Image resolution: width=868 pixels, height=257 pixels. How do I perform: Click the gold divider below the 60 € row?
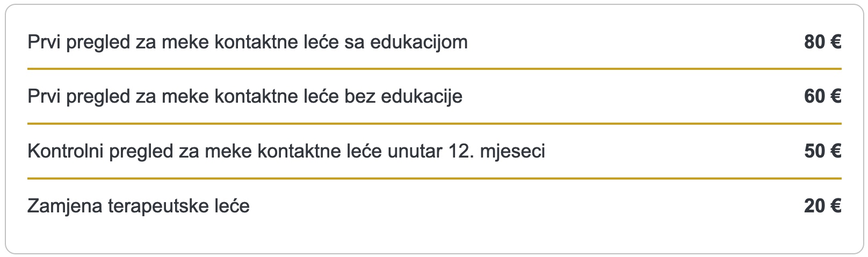pyautogui.click(x=434, y=124)
